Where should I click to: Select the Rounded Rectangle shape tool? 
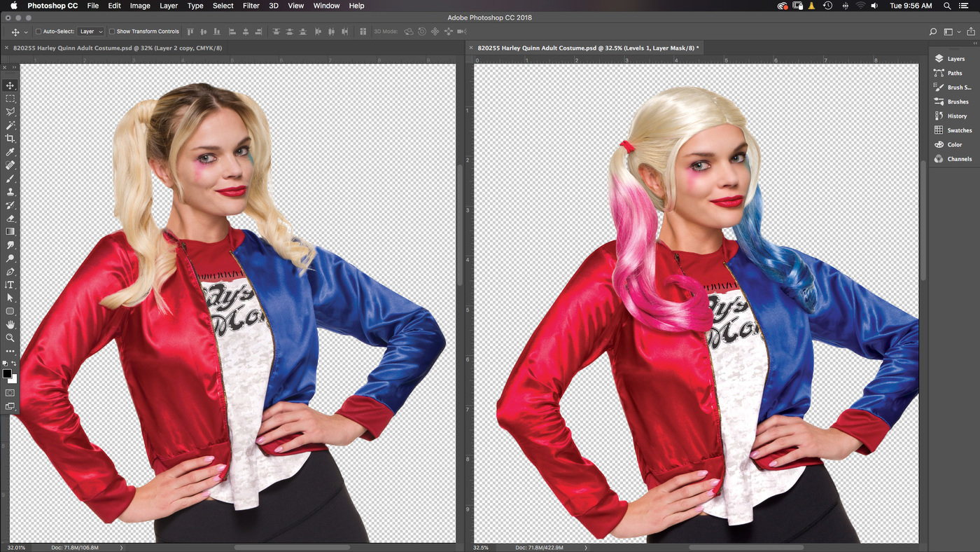[10, 312]
